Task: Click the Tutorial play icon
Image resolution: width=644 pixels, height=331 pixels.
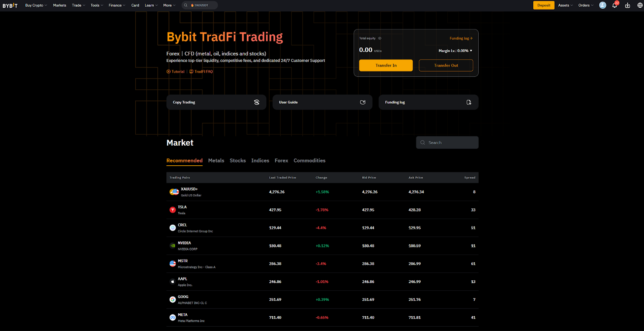Action: (169, 72)
